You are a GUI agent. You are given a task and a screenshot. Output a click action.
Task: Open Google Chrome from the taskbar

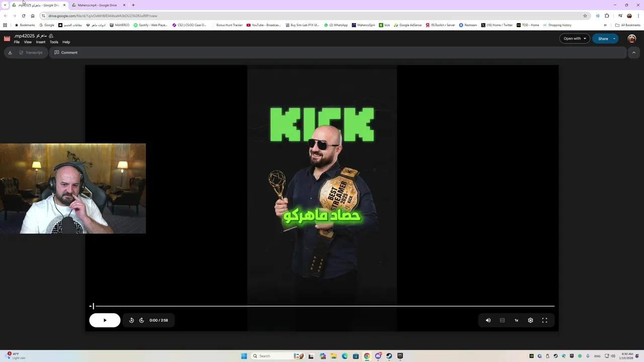pyautogui.click(x=367, y=356)
